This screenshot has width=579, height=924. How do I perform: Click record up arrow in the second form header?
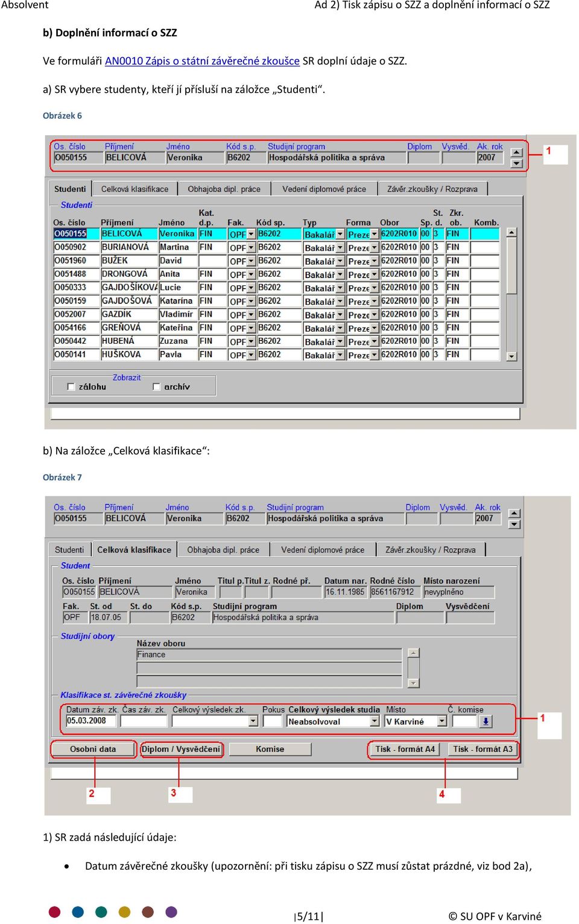(514, 514)
